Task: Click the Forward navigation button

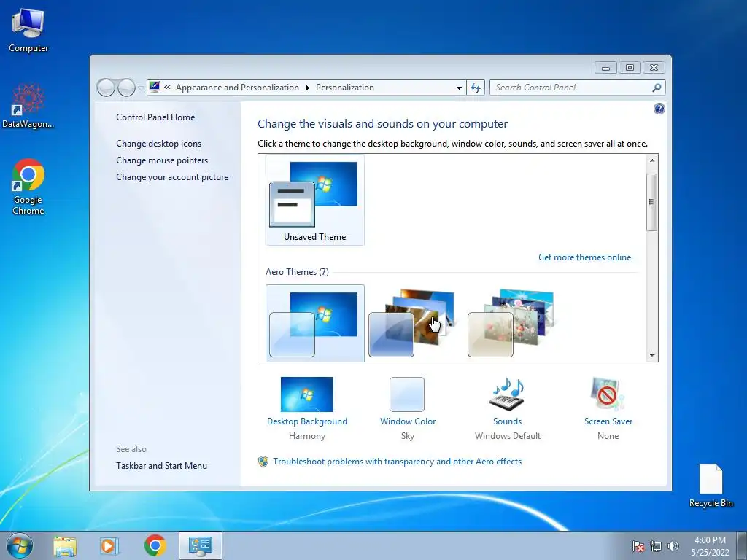Action: 126,87
